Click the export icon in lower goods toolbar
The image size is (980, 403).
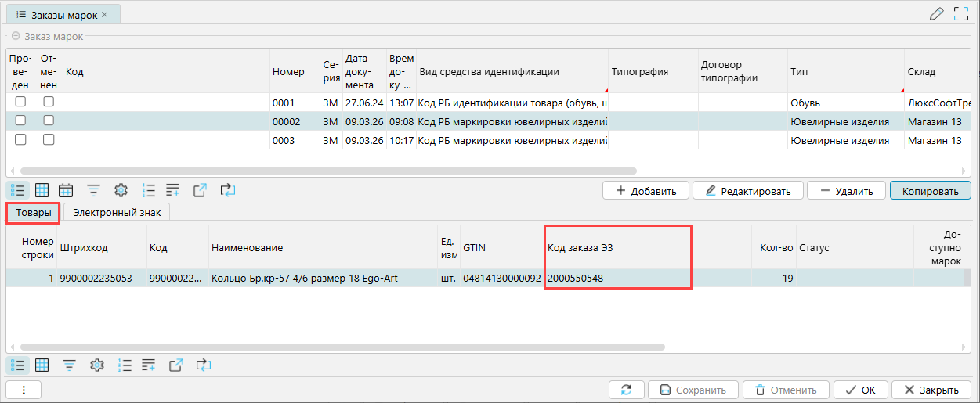[x=176, y=365]
